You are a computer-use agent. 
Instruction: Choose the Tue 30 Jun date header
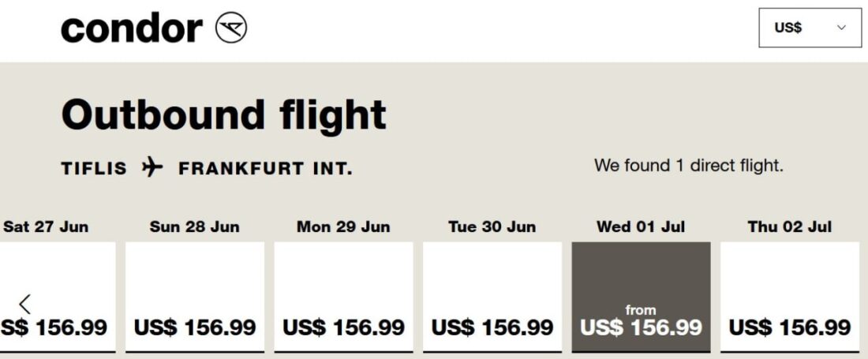tap(492, 227)
